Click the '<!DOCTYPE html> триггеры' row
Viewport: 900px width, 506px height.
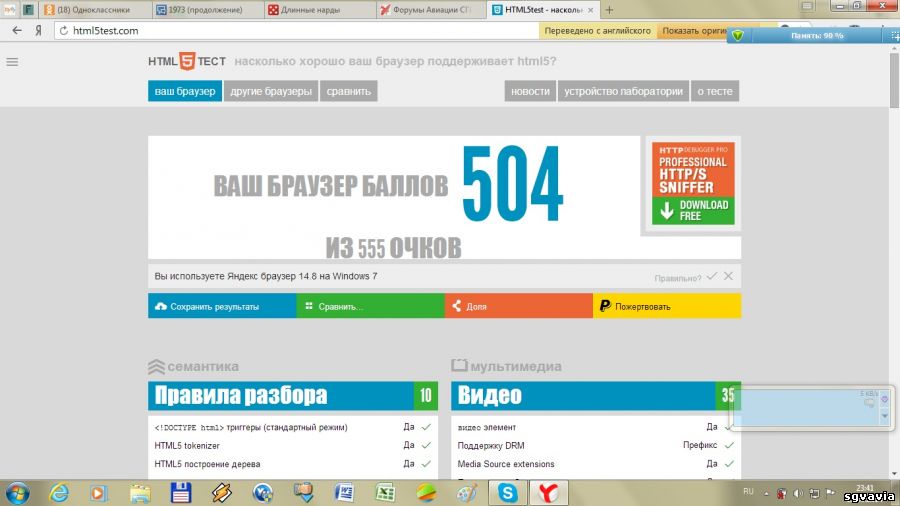pyautogui.click(x=293, y=427)
